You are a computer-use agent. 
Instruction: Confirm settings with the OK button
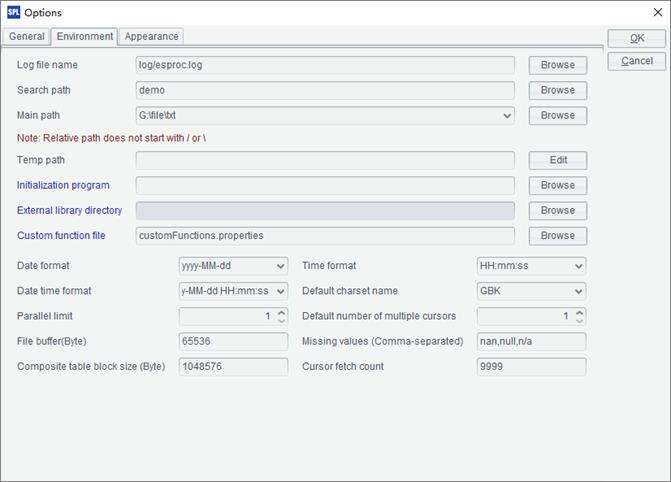tap(637, 39)
